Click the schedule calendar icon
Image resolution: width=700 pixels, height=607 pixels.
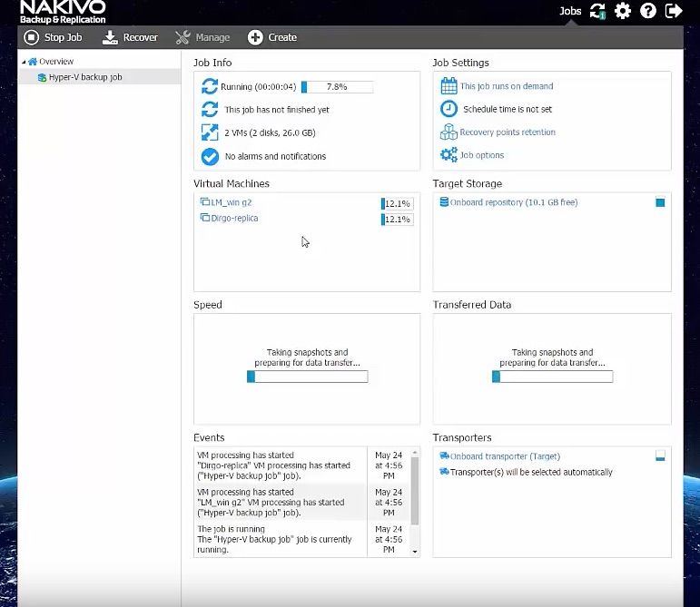point(449,85)
